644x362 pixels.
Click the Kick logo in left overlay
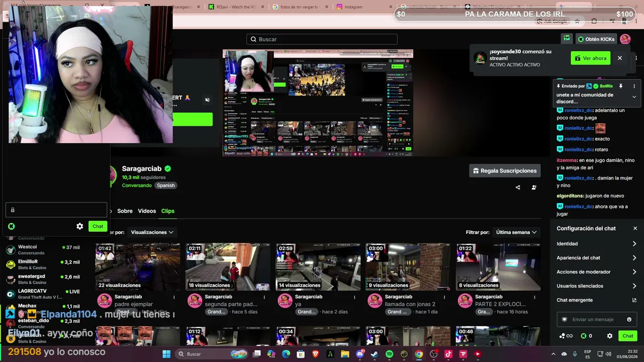coord(11,226)
